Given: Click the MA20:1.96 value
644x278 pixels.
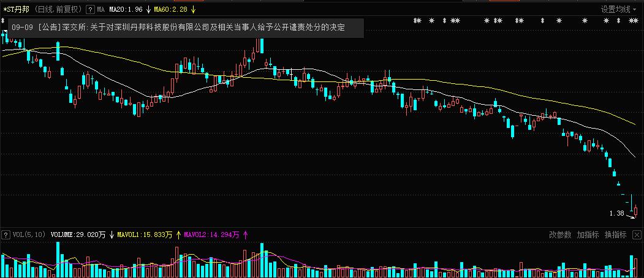Looking at the screenshot, I should 126,9.
